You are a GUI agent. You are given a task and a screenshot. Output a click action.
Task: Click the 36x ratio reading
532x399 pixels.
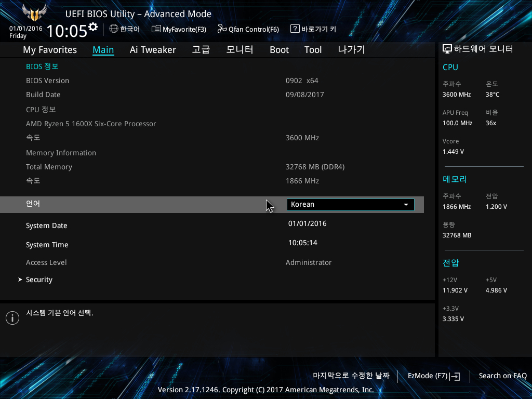[x=490, y=123]
